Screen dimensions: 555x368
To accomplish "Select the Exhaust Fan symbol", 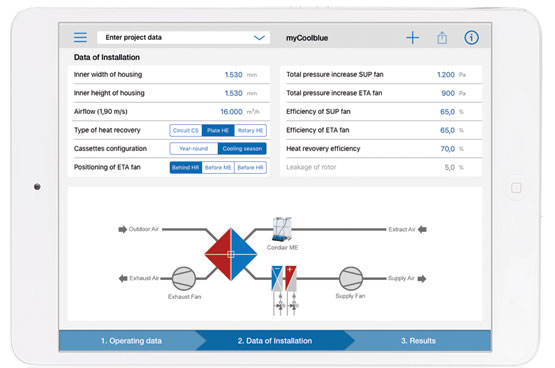I will pos(184,278).
